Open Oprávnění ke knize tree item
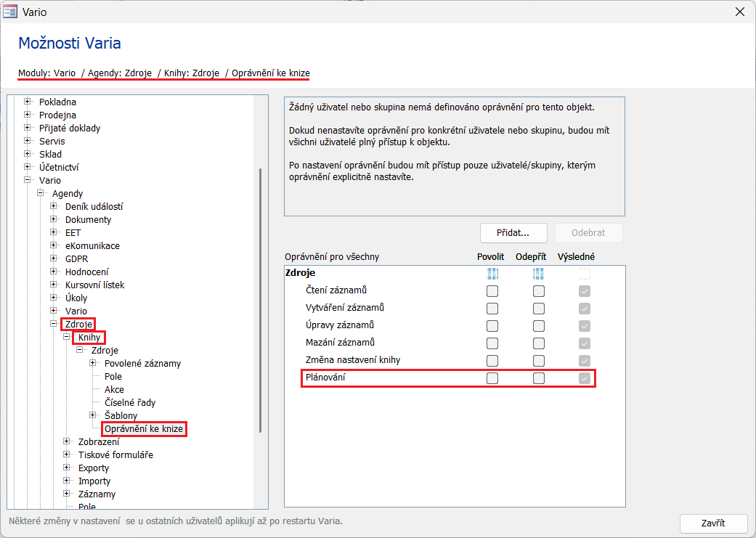The image size is (756, 538). coord(144,429)
